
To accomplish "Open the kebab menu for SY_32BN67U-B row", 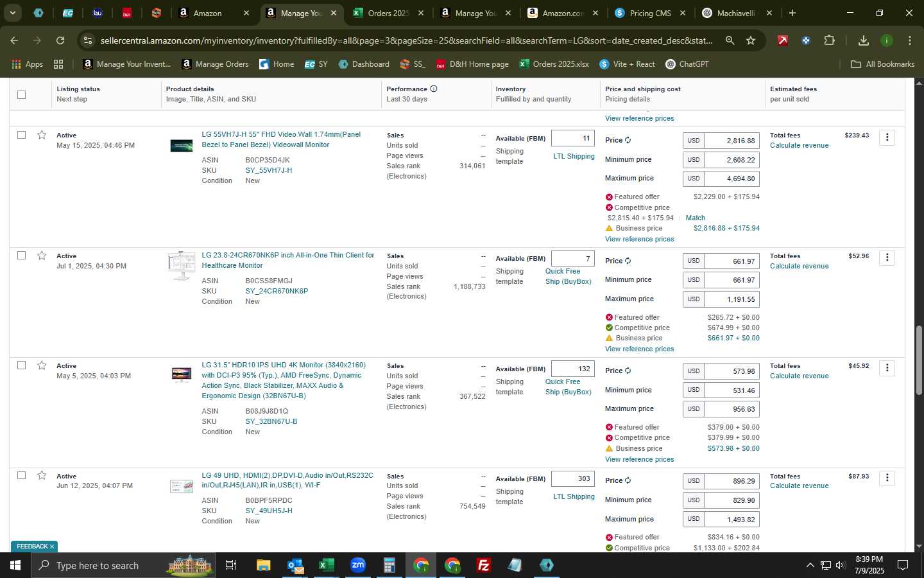I will (x=887, y=368).
